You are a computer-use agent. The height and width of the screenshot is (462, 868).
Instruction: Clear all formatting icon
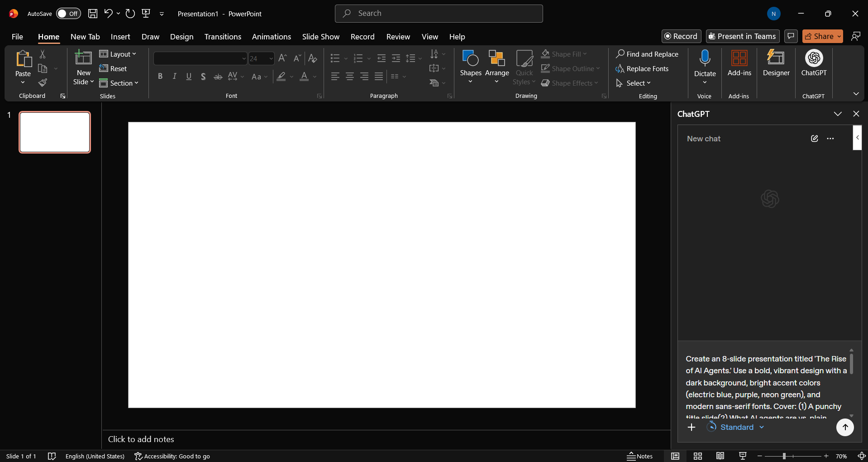click(x=312, y=58)
